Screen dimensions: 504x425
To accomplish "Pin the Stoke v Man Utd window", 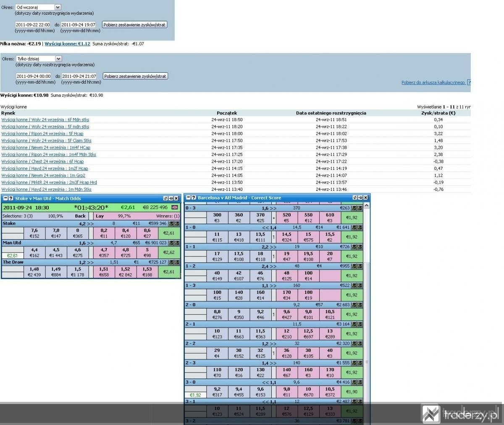I will coord(171,198).
